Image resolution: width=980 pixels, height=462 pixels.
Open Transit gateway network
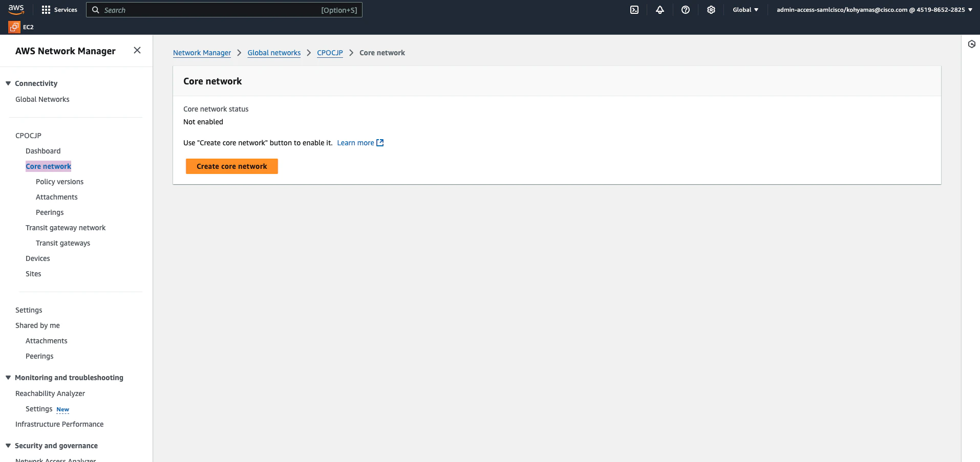click(x=66, y=228)
